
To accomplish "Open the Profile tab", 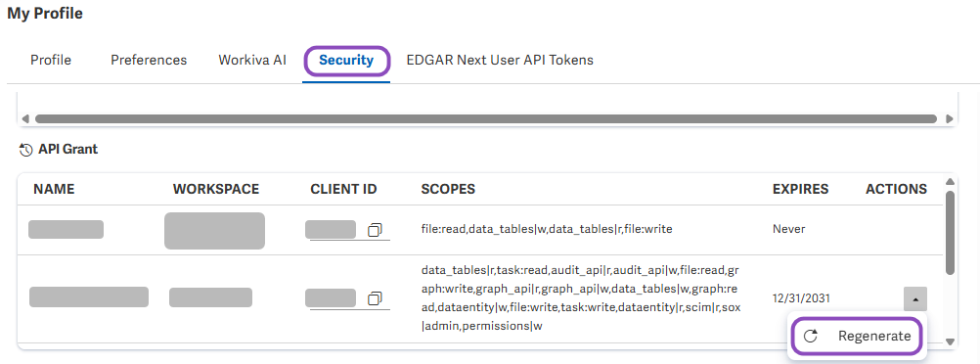I will coord(51,60).
